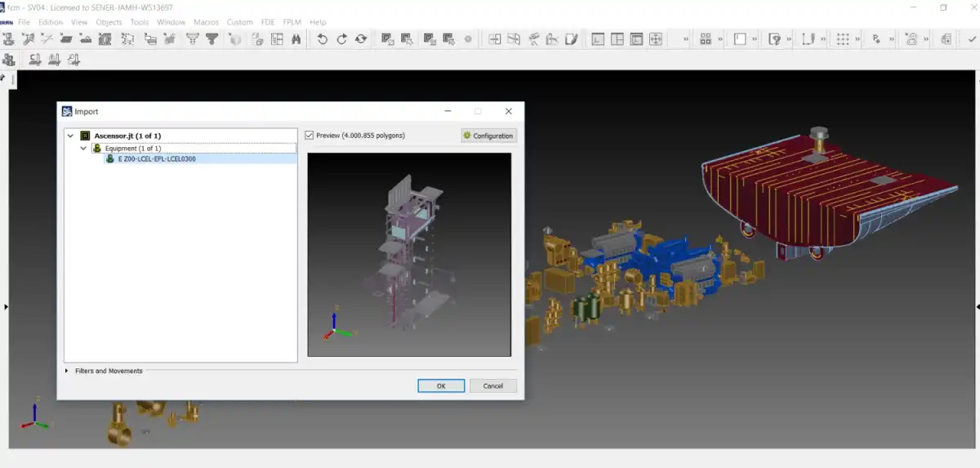Open the Edition menu

pyautogui.click(x=51, y=22)
